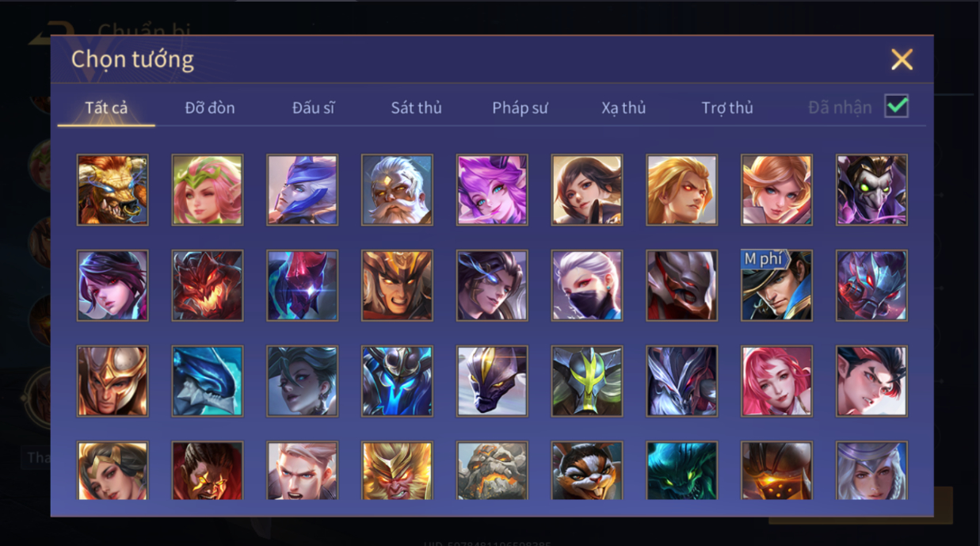This screenshot has width=980, height=546.
Task: Switch to the 'Xạ thủ' tab
Action: 623,108
